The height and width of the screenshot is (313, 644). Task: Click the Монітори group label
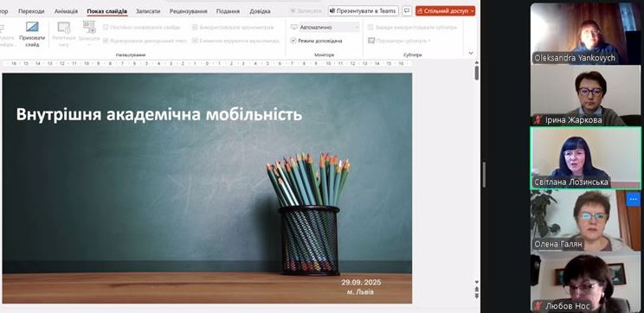324,54
